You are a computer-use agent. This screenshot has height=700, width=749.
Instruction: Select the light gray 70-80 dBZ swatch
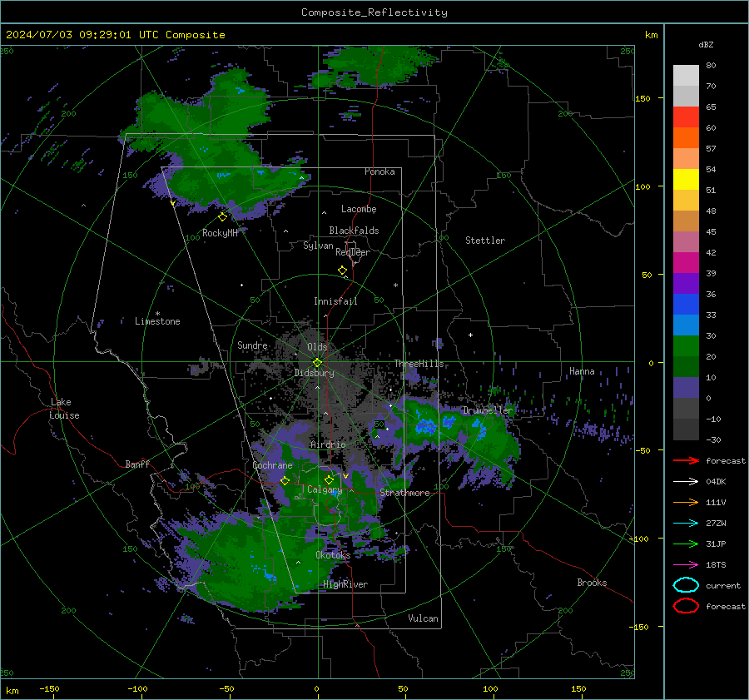pyautogui.click(x=686, y=76)
